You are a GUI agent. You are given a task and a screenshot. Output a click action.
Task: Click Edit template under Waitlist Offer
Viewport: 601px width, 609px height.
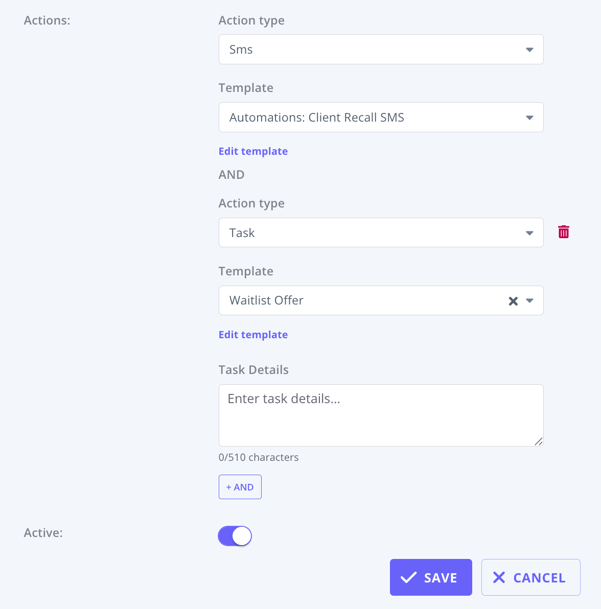click(x=253, y=335)
